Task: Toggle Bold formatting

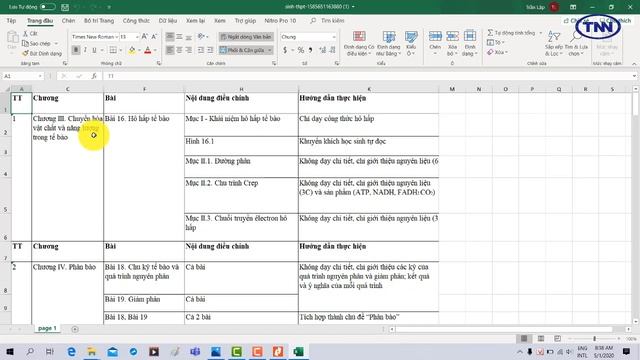Action: click(76, 50)
